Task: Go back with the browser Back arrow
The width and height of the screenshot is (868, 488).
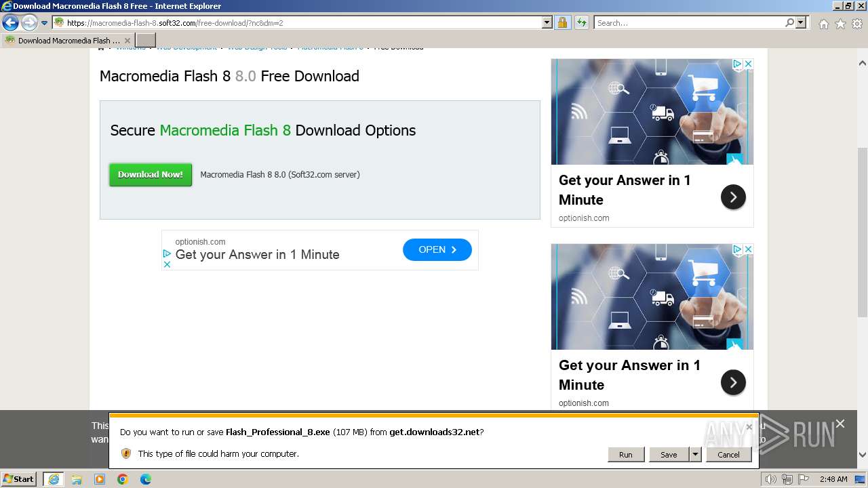Action: 10,23
